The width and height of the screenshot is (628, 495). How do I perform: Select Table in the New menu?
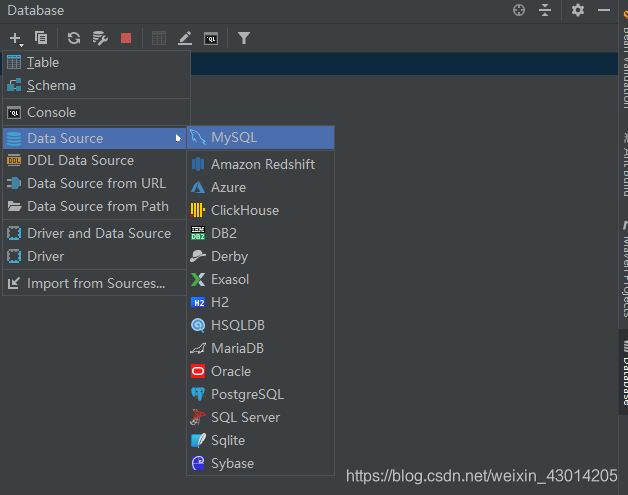(x=96, y=62)
